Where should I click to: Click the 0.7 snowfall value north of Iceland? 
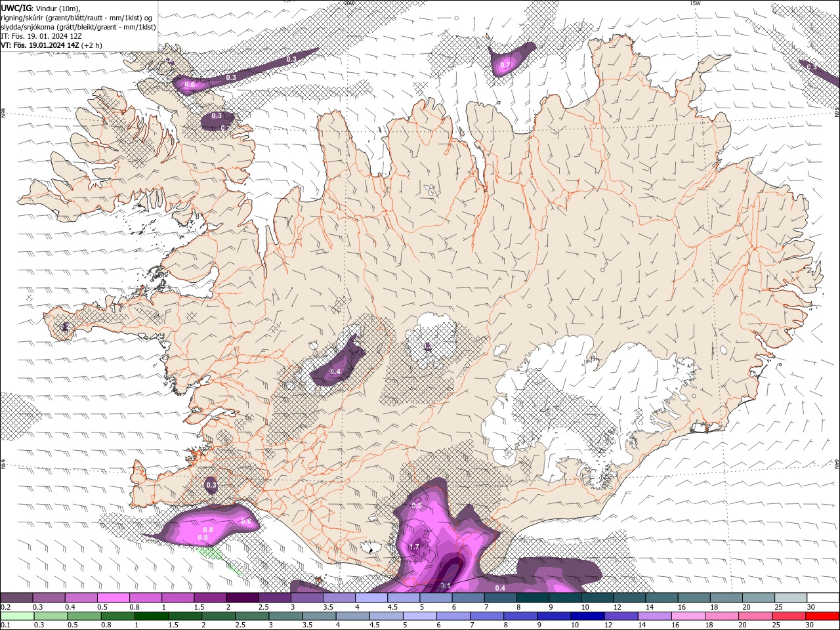pos(505,65)
